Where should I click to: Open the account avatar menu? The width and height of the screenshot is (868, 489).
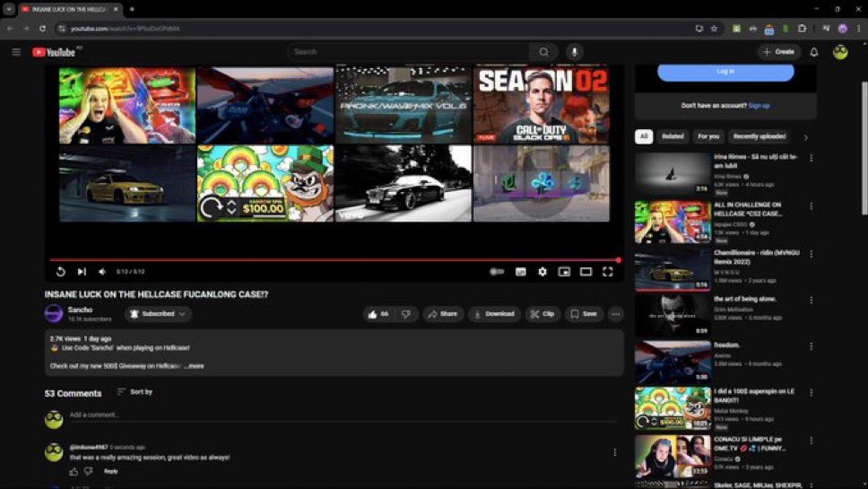[x=840, y=52]
